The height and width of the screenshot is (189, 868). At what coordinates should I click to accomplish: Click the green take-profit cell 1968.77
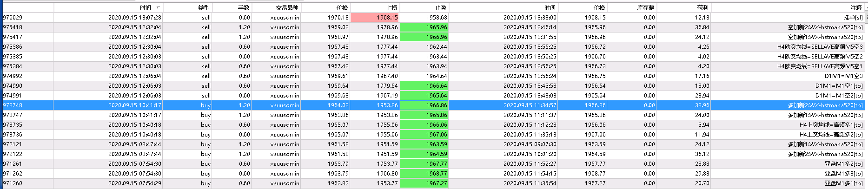coord(424,173)
